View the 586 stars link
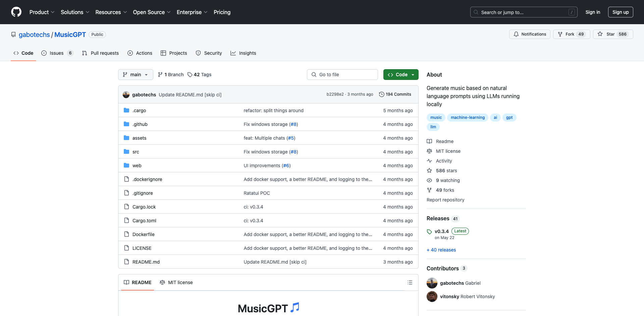 tap(442, 171)
